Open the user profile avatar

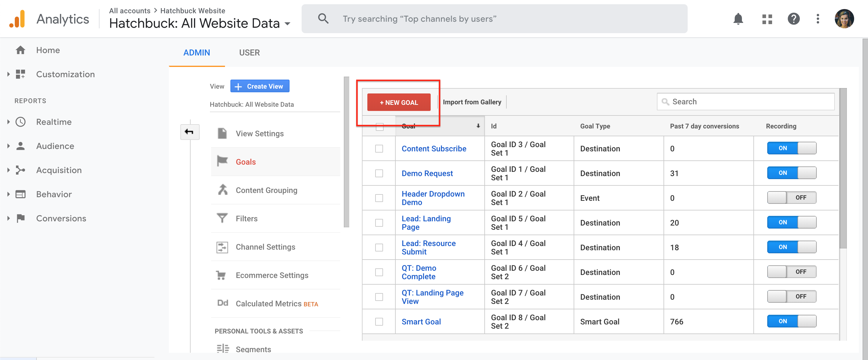pos(844,19)
